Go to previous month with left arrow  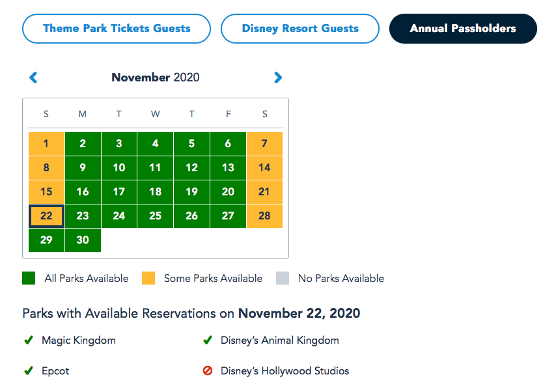[x=34, y=77]
